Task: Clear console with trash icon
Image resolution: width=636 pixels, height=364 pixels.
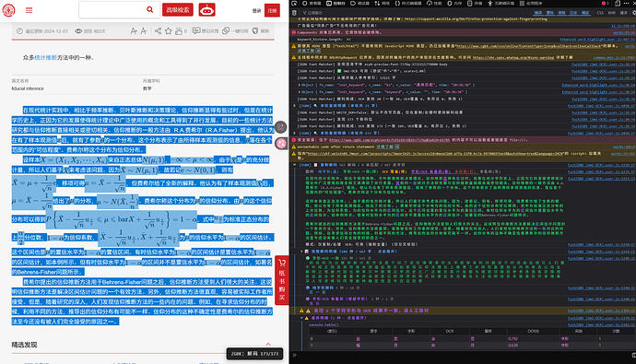Action: [x=294, y=13]
